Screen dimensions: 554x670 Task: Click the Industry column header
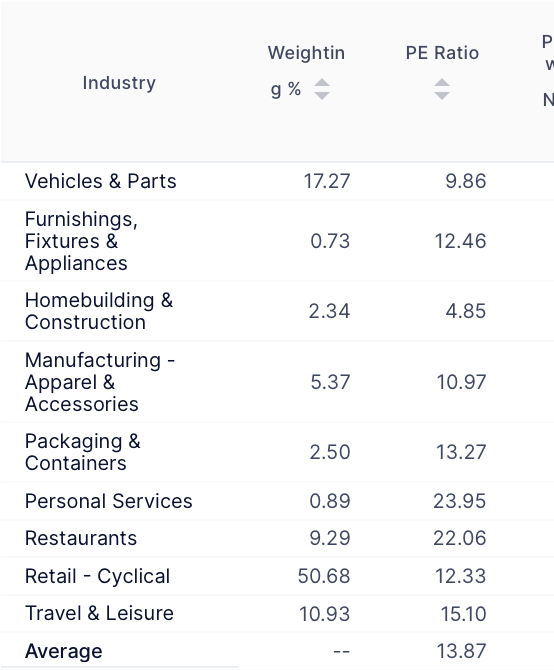click(119, 82)
